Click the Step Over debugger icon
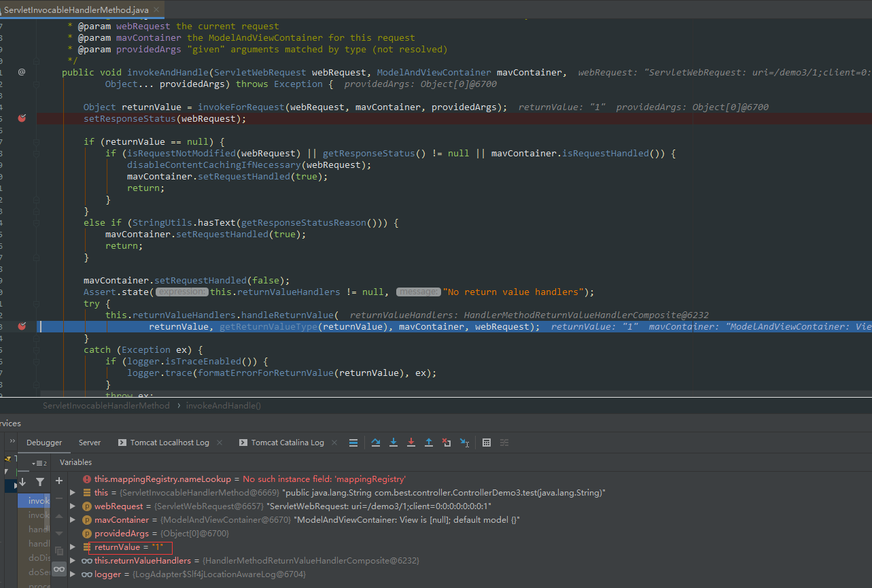 tap(376, 443)
